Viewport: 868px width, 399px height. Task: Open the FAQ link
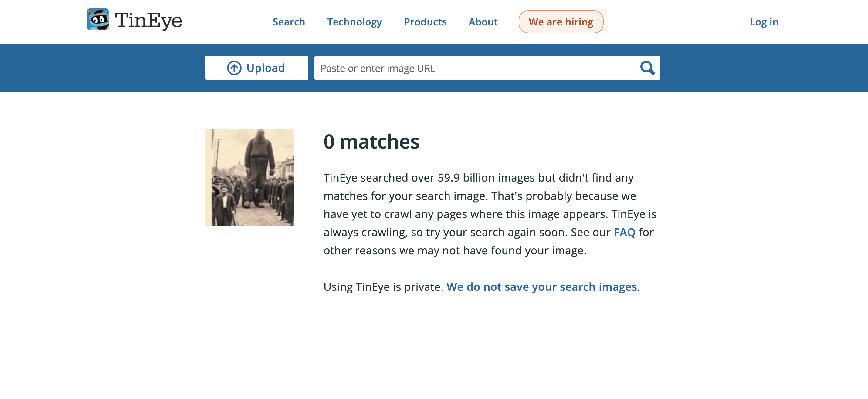click(624, 232)
